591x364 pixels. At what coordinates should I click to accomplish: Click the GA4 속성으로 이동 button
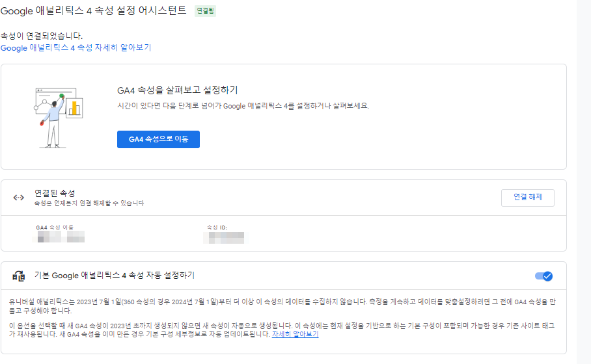click(x=158, y=139)
